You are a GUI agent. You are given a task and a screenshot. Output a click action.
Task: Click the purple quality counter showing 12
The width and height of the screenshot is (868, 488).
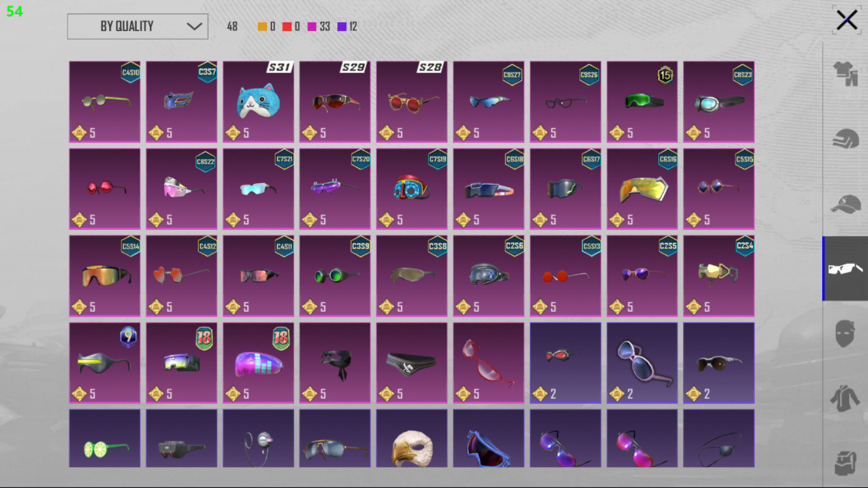(348, 27)
